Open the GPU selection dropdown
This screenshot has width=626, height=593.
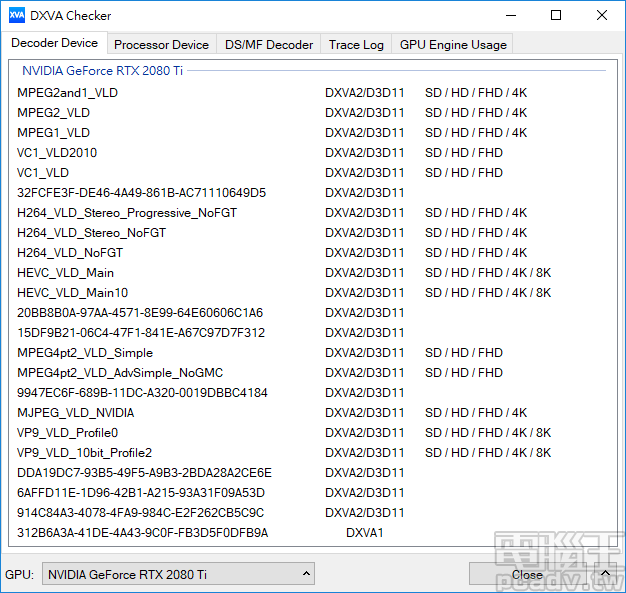[x=178, y=574]
